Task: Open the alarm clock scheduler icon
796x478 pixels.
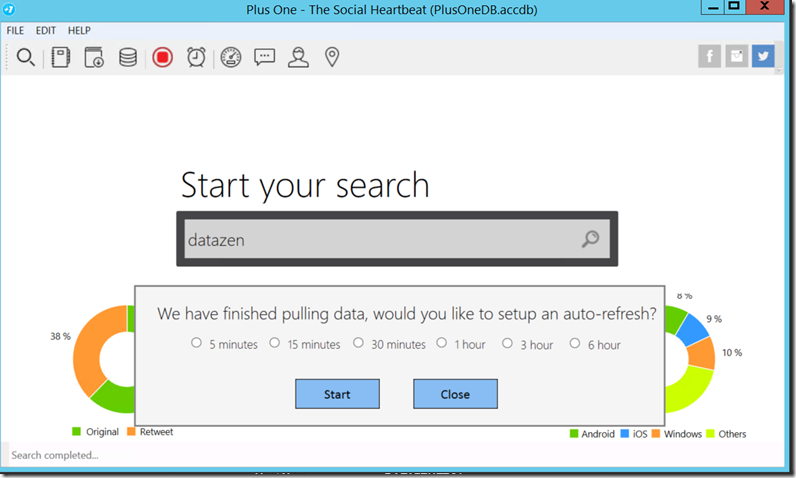Action: click(x=196, y=57)
